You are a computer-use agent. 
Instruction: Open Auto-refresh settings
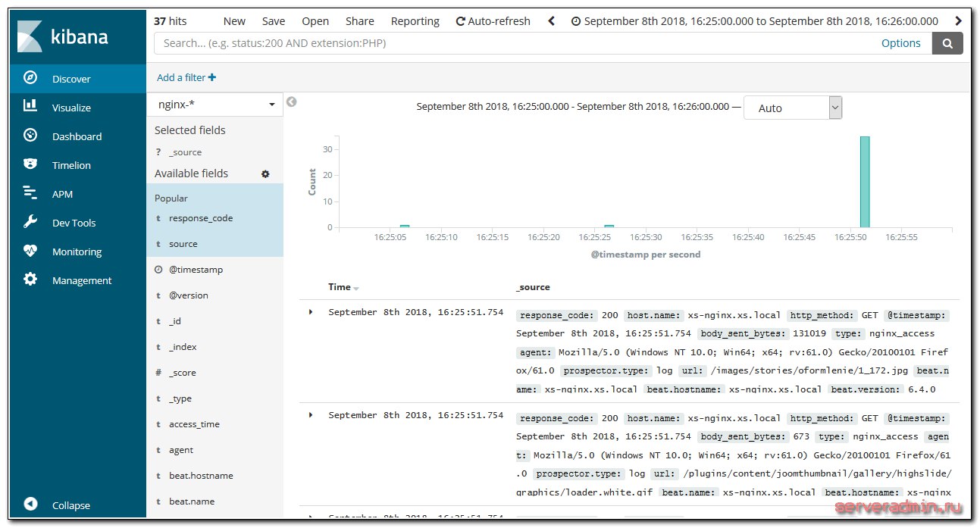pos(493,21)
